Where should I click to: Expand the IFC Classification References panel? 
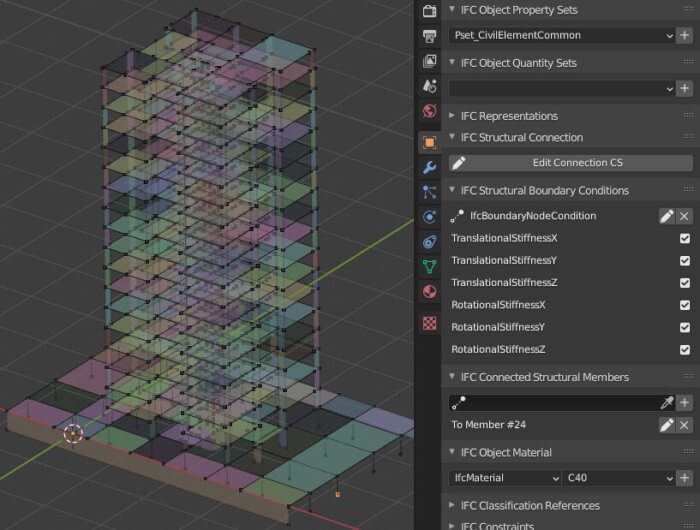click(x=452, y=505)
